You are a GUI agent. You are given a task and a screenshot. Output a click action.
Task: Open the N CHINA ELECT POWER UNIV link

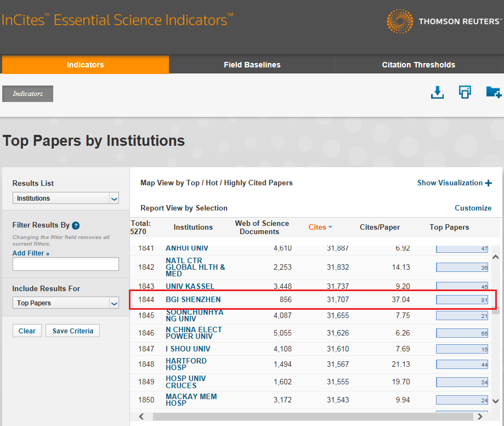[194, 333]
